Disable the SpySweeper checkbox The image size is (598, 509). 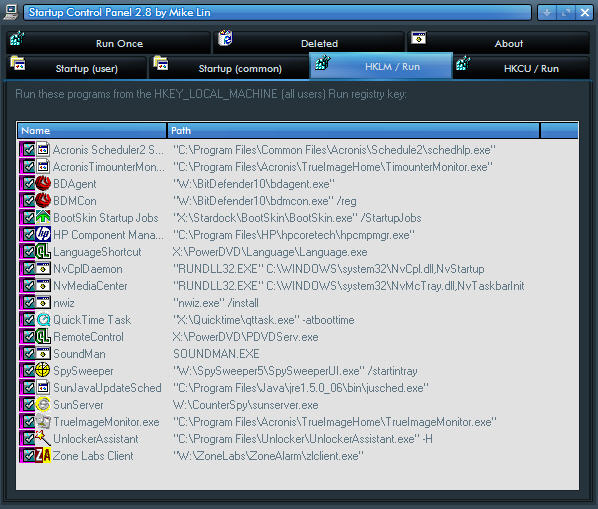tap(28, 371)
